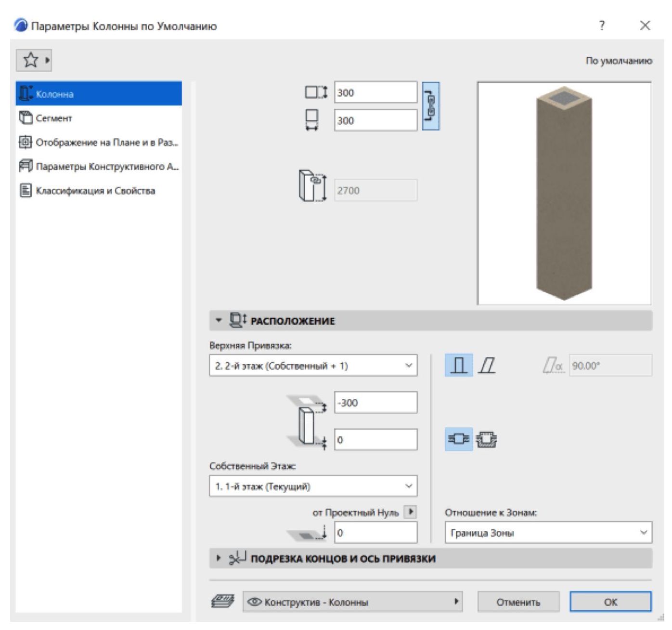The width and height of the screenshot is (672, 630).
Task: Collapse the Расположение section
Action: click(x=219, y=321)
